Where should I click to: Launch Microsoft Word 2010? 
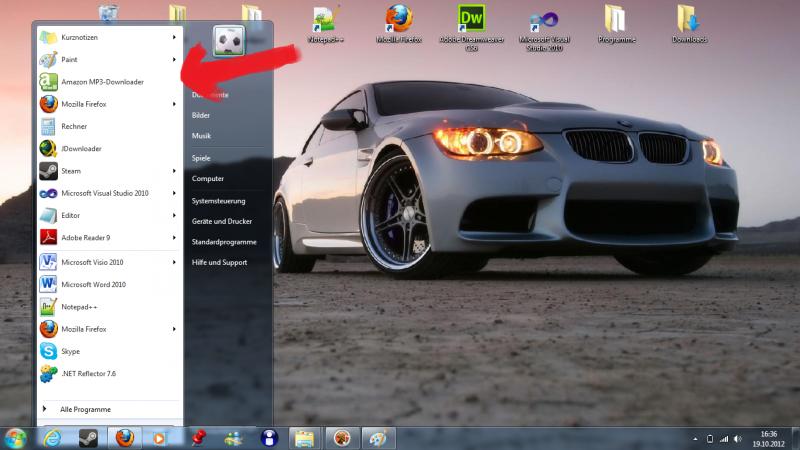pyautogui.click(x=110, y=285)
